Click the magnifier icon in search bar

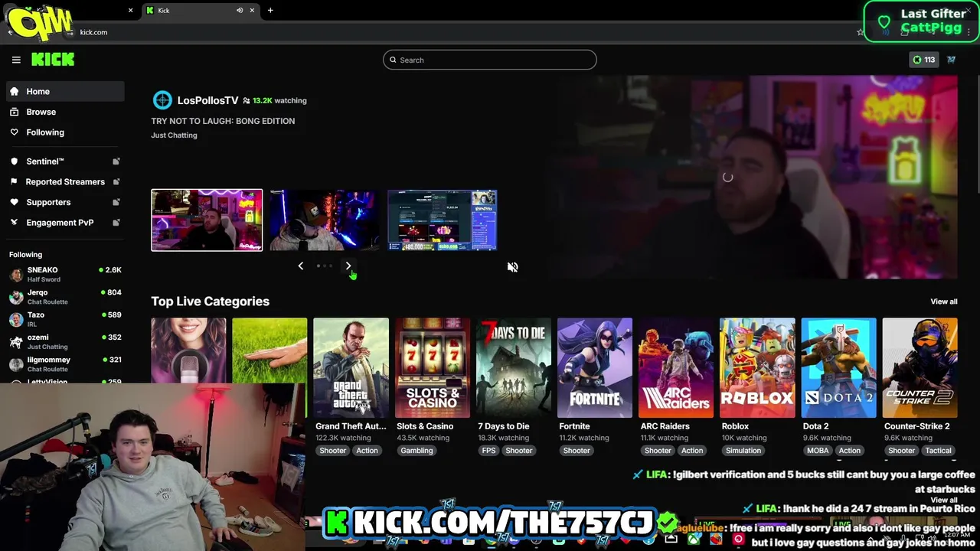(x=394, y=60)
